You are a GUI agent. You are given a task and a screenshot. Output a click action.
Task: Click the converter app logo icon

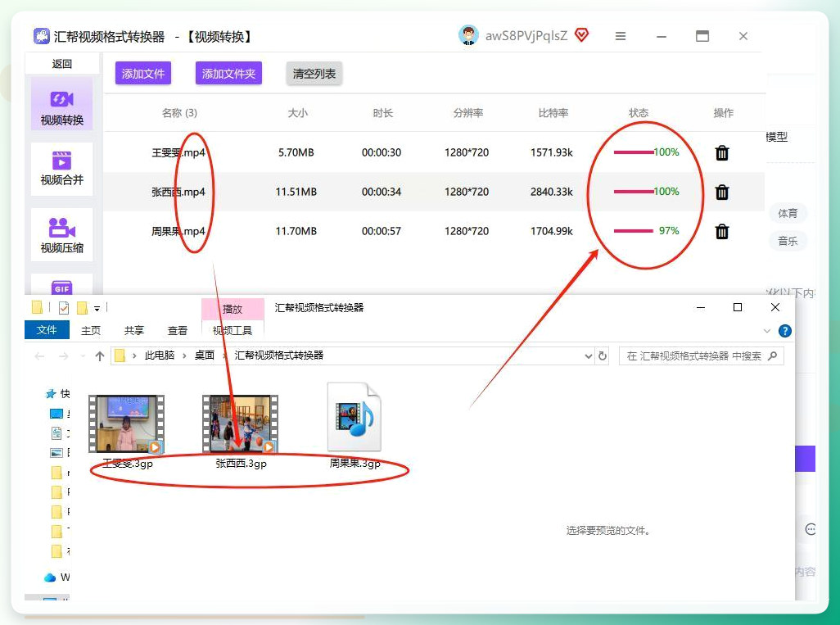(x=41, y=36)
